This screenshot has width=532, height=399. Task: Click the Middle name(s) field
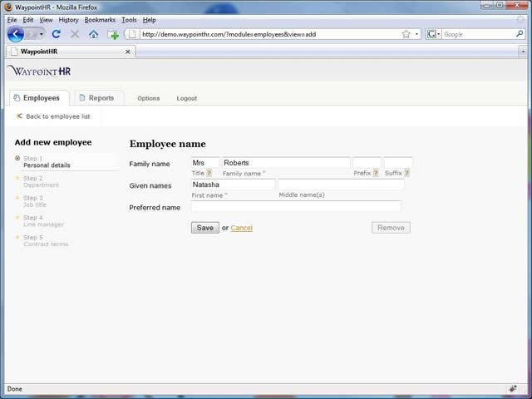click(x=341, y=185)
